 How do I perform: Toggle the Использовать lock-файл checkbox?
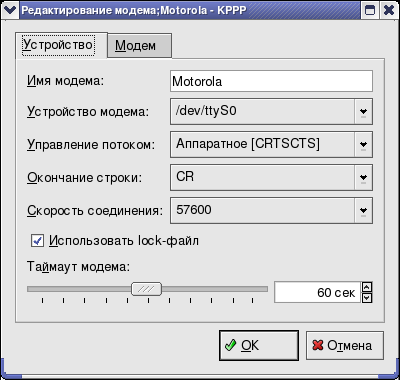point(37,241)
